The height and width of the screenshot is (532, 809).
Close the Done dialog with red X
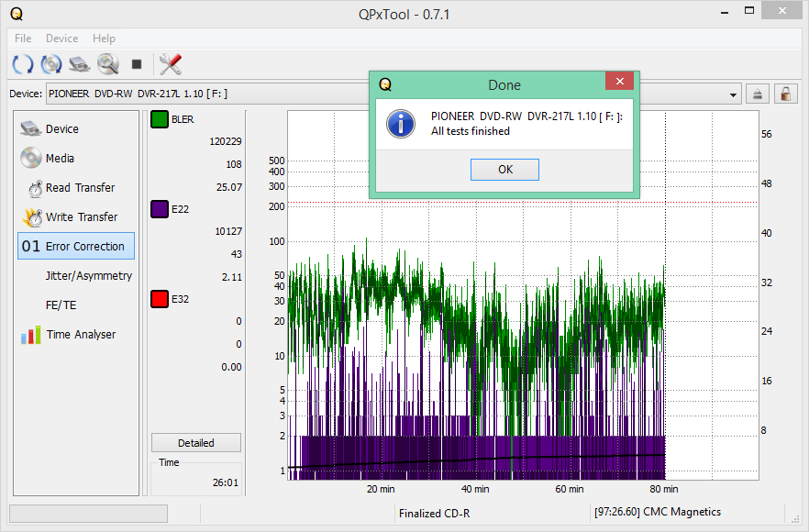point(620,81)
